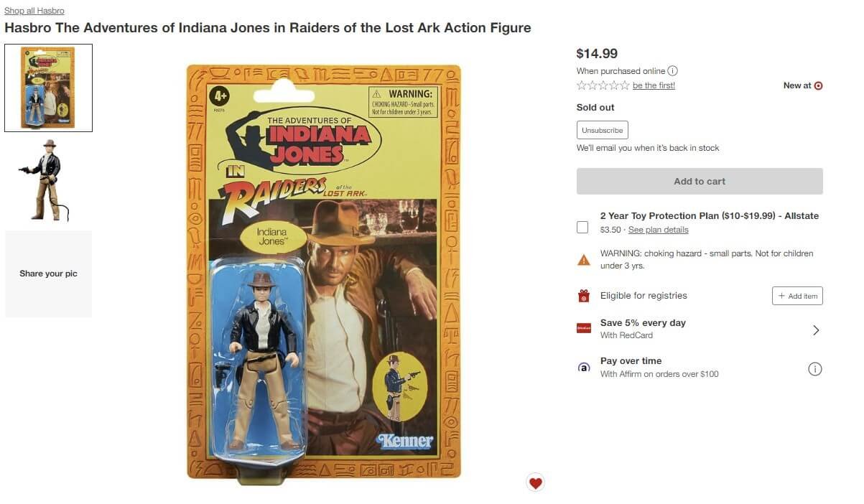Click the empty star rating icons
The width and height of the screenshot is (864, 504).
(603, 85)
